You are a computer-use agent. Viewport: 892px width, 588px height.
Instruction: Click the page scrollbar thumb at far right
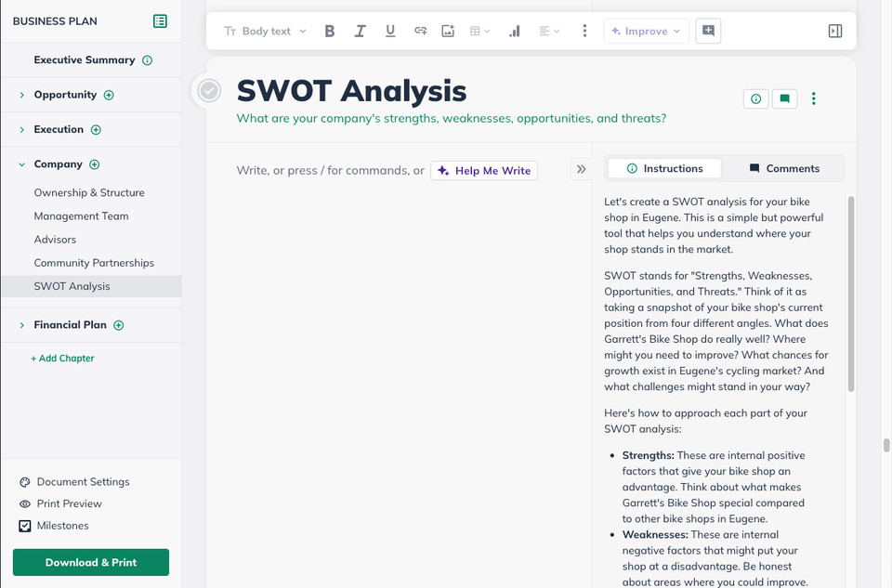pos(886,445)
